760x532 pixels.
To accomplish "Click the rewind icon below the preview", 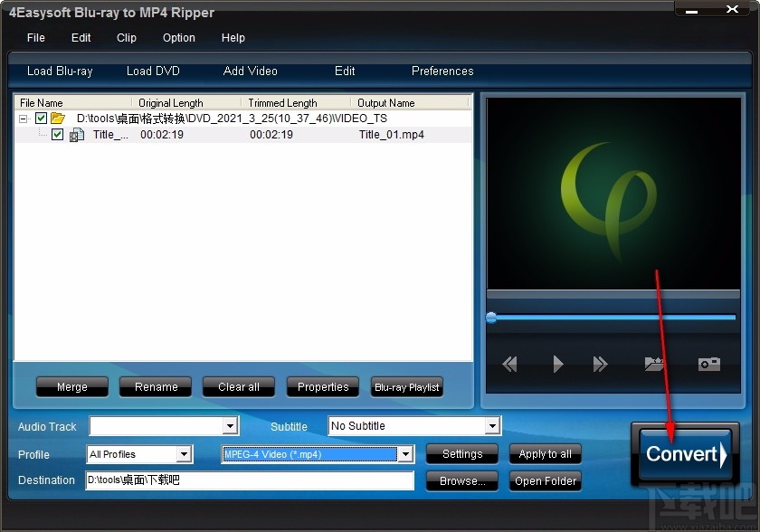I will (509, 364).
